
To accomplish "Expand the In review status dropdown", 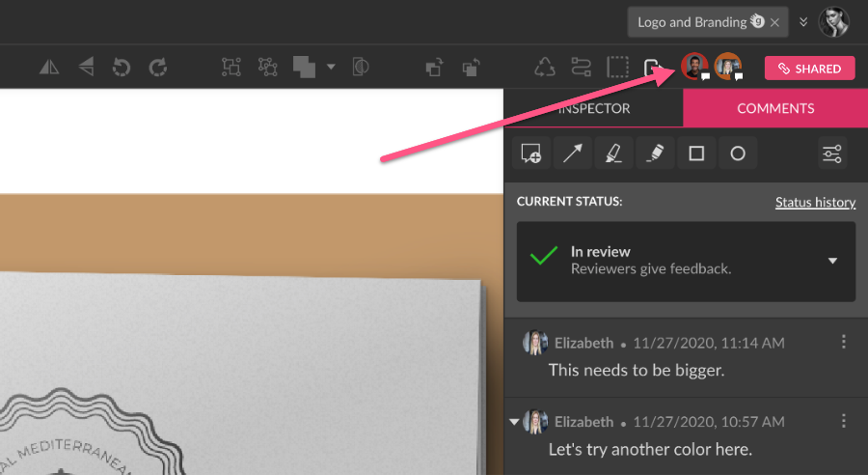I will (x=832, y=261).
